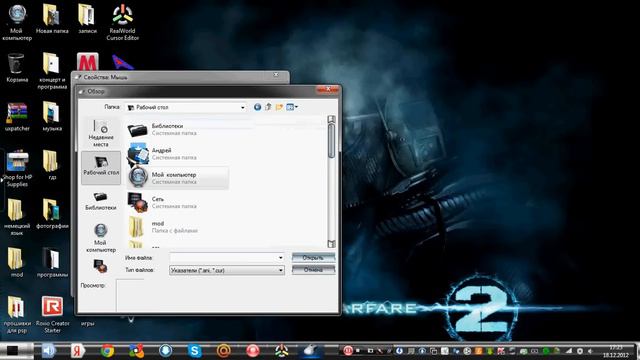Expand the Папка location dropdown
The height and width of the screenshot is (360, 640).
coord(243,107)
